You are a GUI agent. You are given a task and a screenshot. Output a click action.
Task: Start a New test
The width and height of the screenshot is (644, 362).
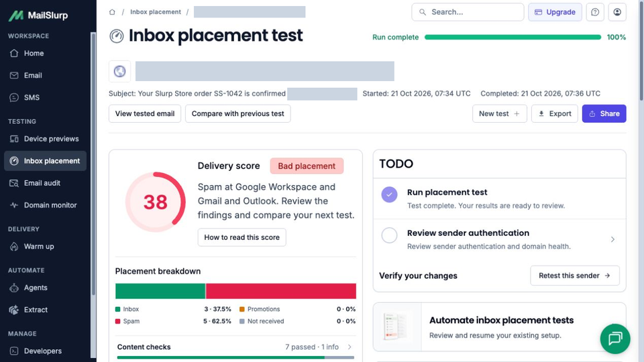pos(499,114)
